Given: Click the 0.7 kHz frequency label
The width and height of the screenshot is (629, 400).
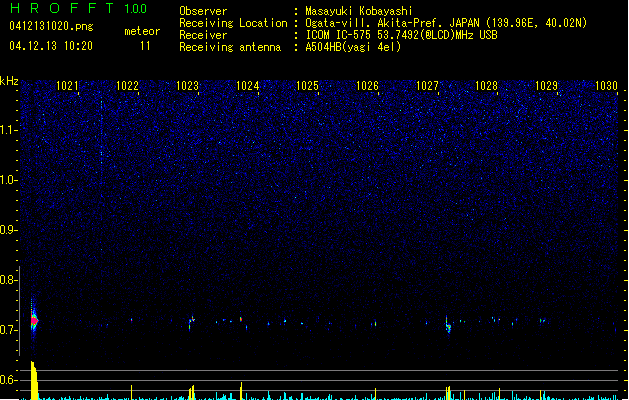Looking at the screenshot, I should click(8, 330).
